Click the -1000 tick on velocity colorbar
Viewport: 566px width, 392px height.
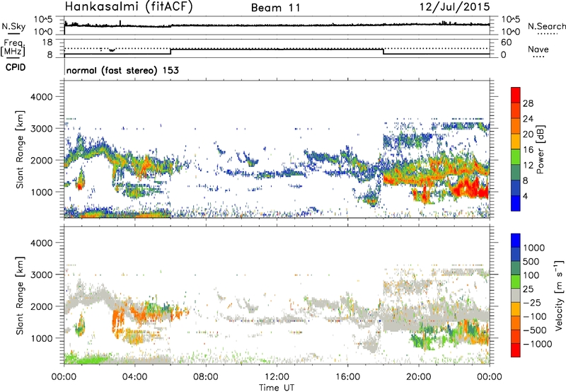click(538, 344)
